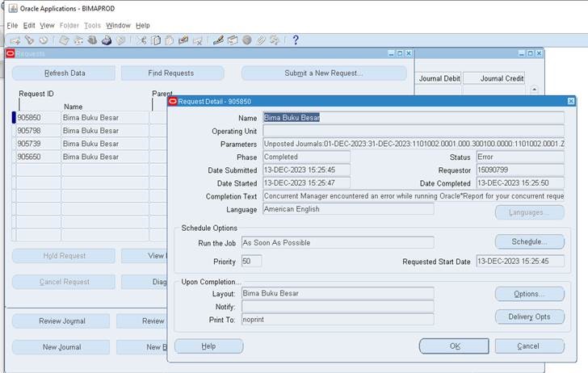Image resolution: width=588 pixels, height=373 pixels.
Task: Open the Window menu
Action: point(118,26)
